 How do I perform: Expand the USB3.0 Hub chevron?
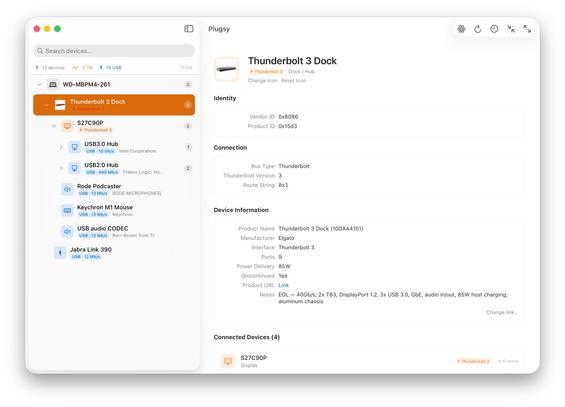click(61, 147)
